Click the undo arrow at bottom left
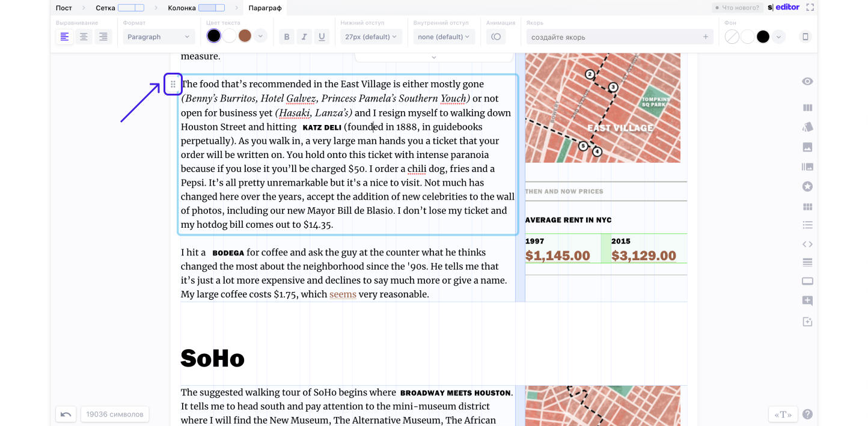Image resolution: width=868 pixels, height=426 pixels. coord(66,414)
